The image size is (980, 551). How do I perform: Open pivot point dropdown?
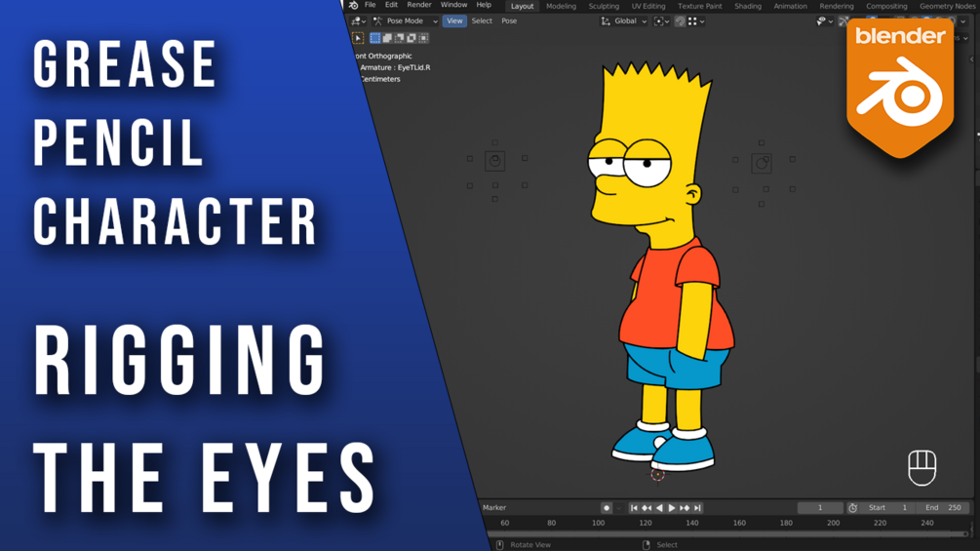click(661, 21)
